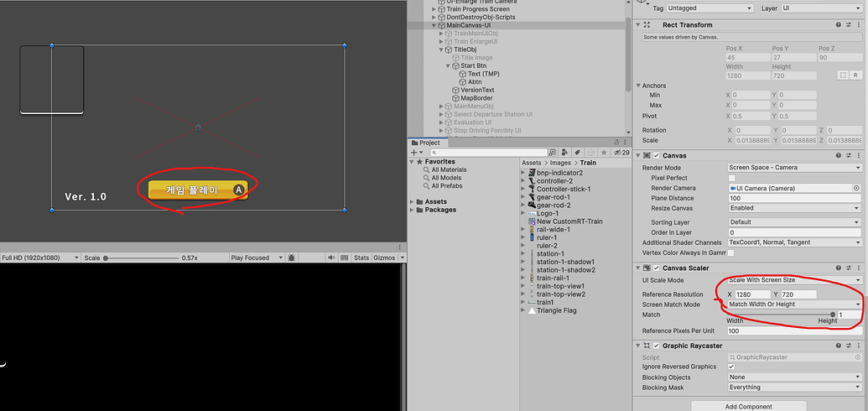Expand the Assets folder in Project
The image size is (868, 411).
(x=412, y=201)
